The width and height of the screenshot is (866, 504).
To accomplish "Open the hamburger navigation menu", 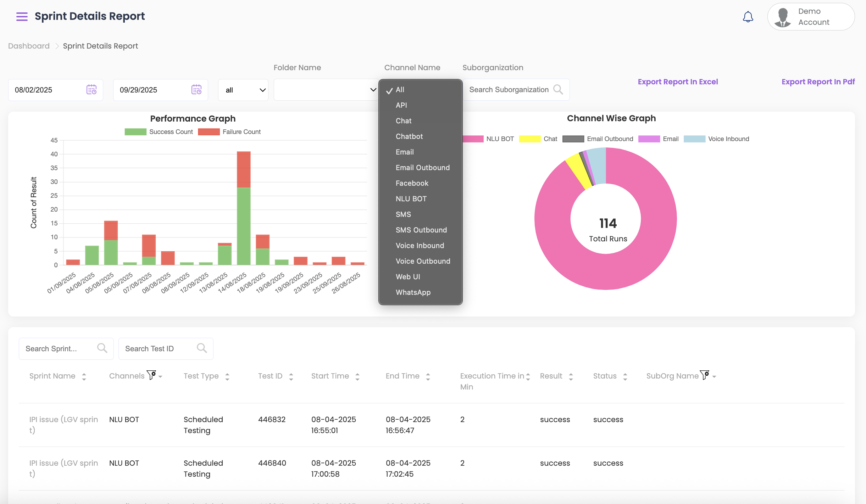I will click(x=22, y=16).
